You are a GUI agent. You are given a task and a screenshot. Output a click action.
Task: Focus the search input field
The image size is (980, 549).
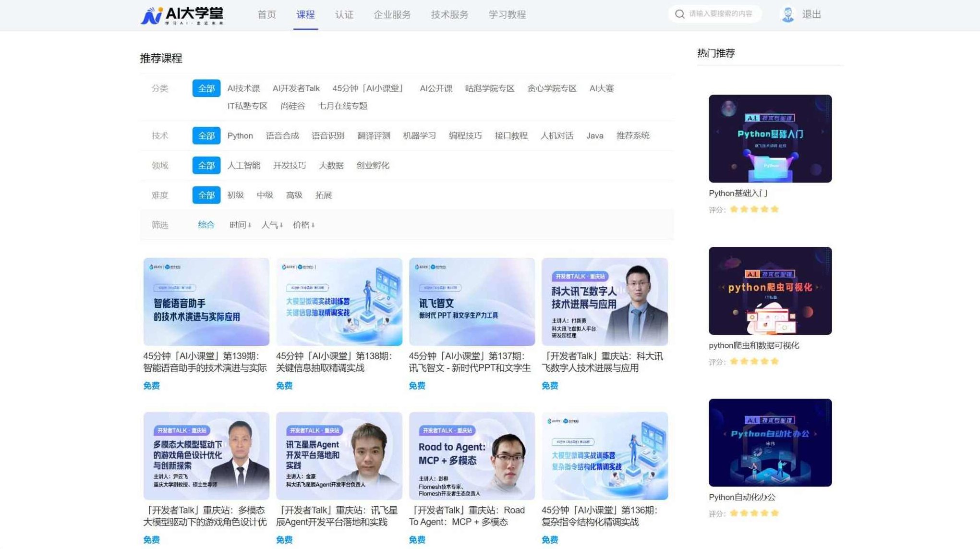[x=720, y=14]
